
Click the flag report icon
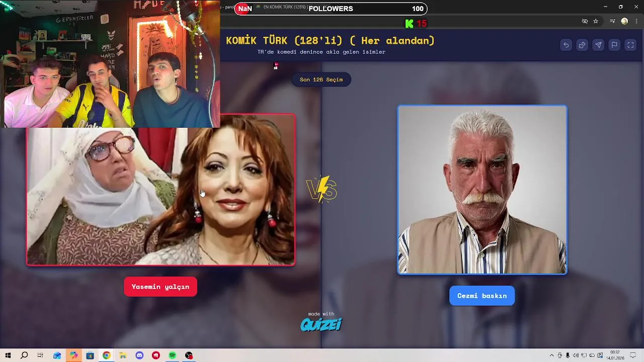coord(614,45)
